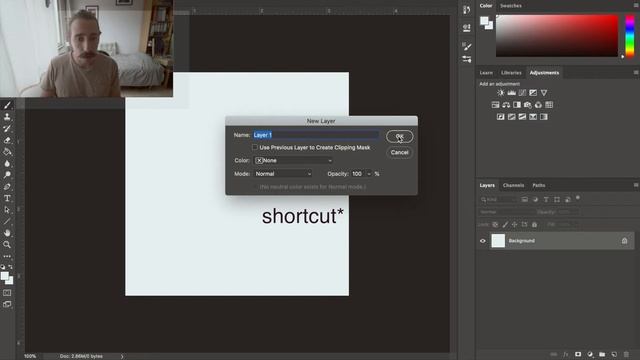Open the Color panel options menu
Image resolution: width=640 pixels, height=360 pixels.
point(636,6)
